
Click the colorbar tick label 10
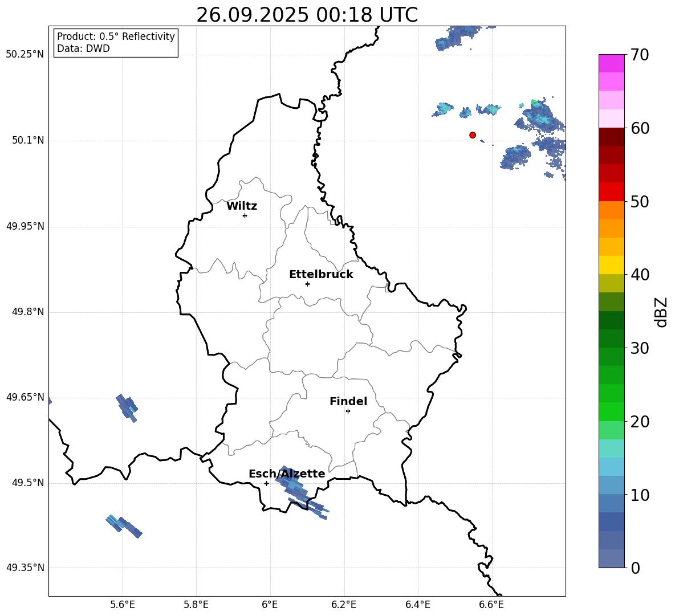coord(640,495)
